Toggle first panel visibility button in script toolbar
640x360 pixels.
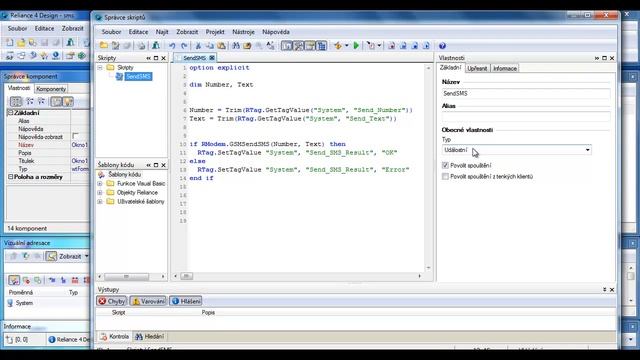pyautogui.click(x=287, y=46)
